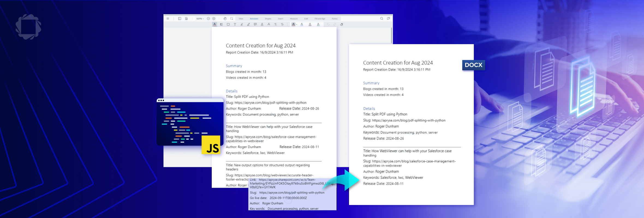This screenshot has height=218, width=644.
Task: Open salesforce-case-management slug link in viewer
Action: pos(271,139)
